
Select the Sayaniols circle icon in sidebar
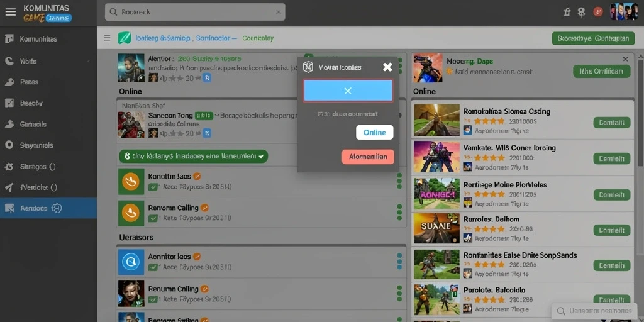point(9,145)
